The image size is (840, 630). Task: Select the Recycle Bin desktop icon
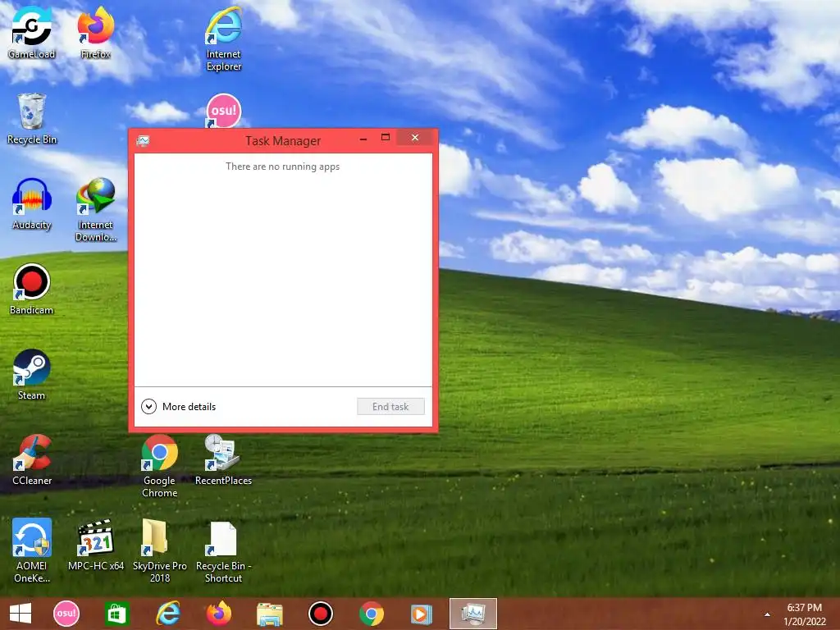point(32,118)
